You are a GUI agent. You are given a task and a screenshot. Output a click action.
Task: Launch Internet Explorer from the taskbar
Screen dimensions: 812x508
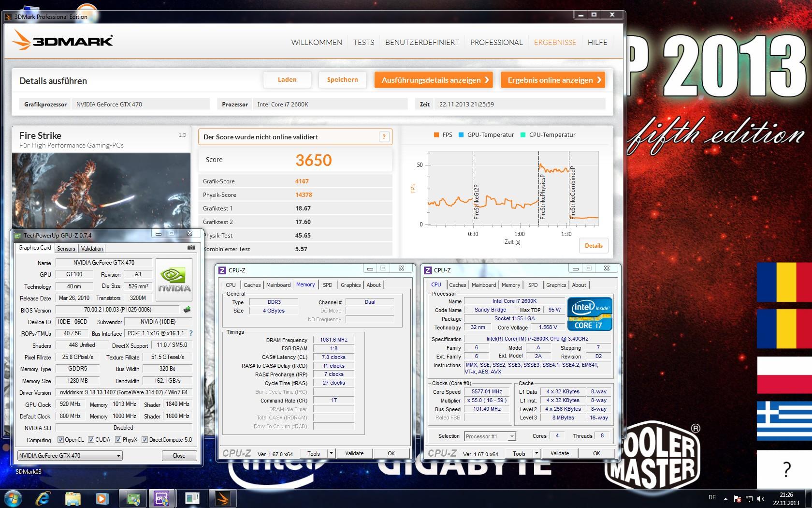tap(43, 498)
